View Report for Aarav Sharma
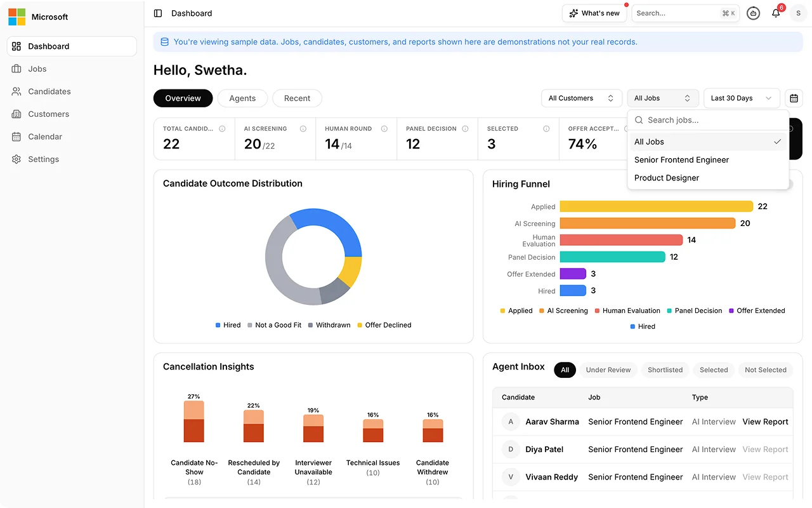 click(765, 422)
